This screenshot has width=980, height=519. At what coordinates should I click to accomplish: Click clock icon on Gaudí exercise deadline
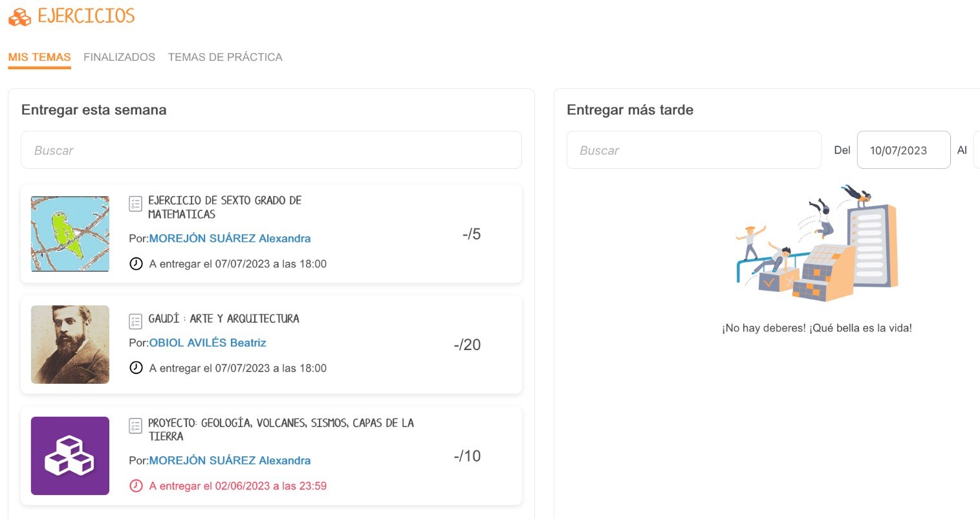(x=136, y=368)
